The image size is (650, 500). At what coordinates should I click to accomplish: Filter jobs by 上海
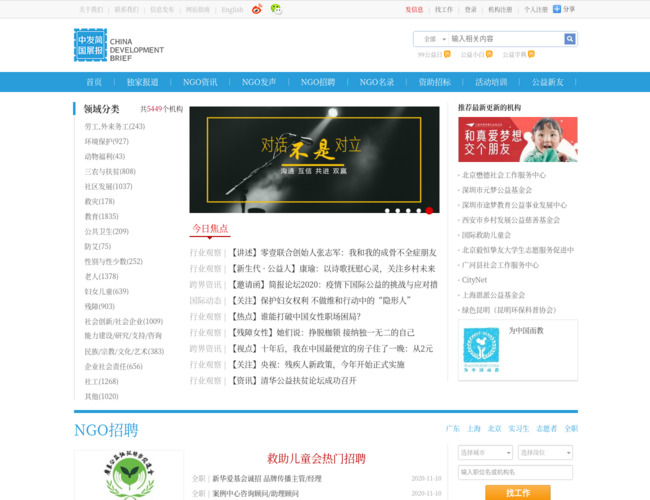pos(474,429)
